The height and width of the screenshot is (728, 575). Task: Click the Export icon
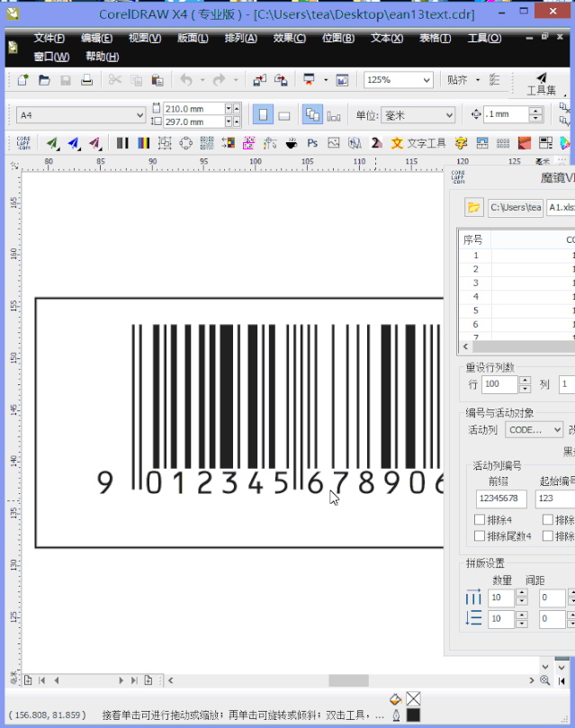pyautogui.click(x=281, y=80)
